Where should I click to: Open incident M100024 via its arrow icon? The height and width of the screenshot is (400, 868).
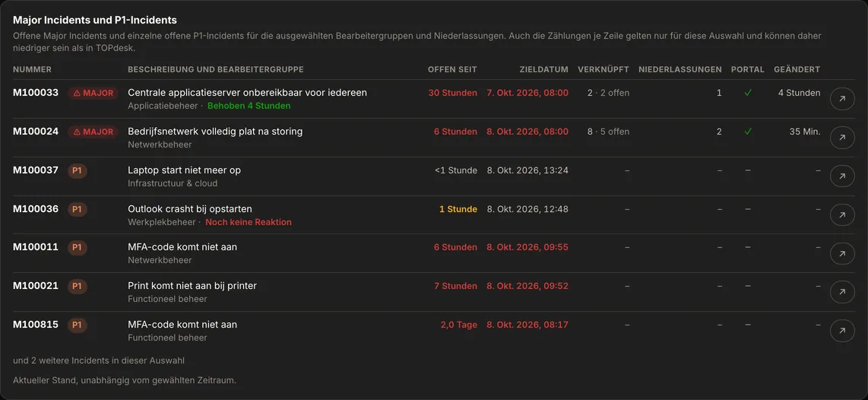tap(842, 138)
